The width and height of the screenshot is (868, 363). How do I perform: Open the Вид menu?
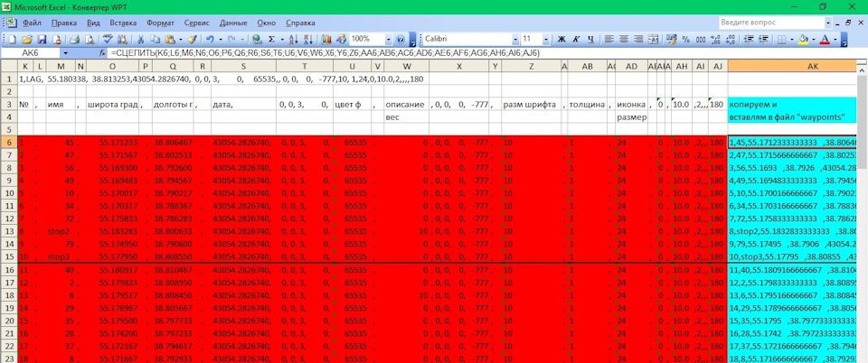coord(93,23)
